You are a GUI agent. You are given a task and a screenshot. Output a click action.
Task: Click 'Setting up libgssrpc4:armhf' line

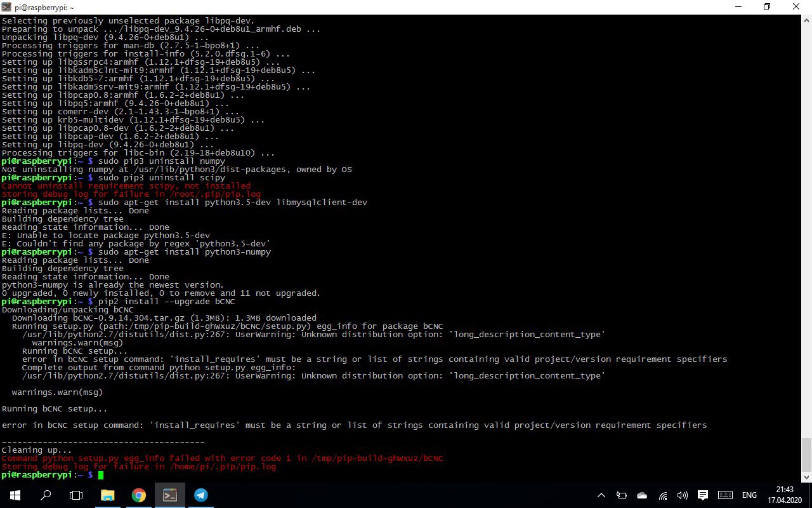(141, 62)
